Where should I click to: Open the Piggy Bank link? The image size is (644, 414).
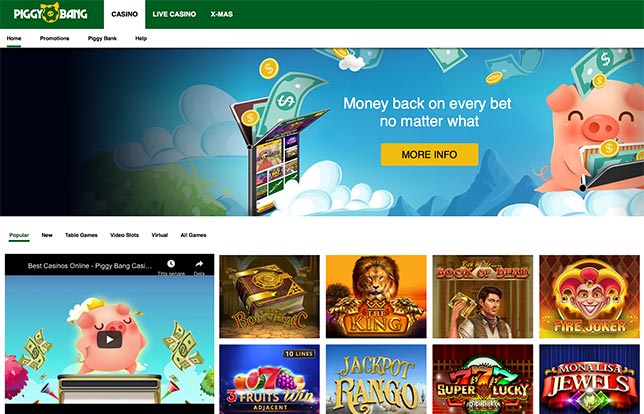tap(102, 38)
